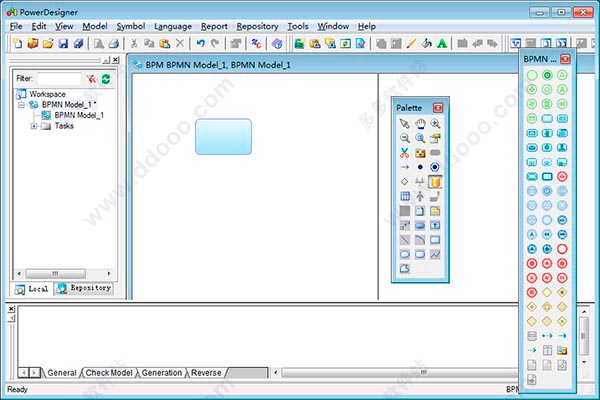
Task: Select the rounded rectangle tool in Palette
Action: click(x=420, y=255)
